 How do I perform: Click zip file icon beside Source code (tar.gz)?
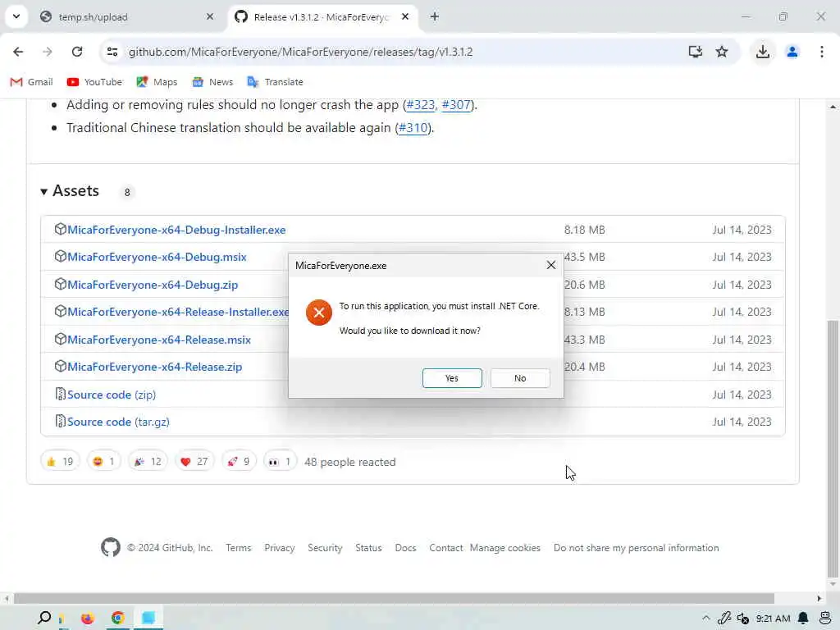tap(61, 422)
